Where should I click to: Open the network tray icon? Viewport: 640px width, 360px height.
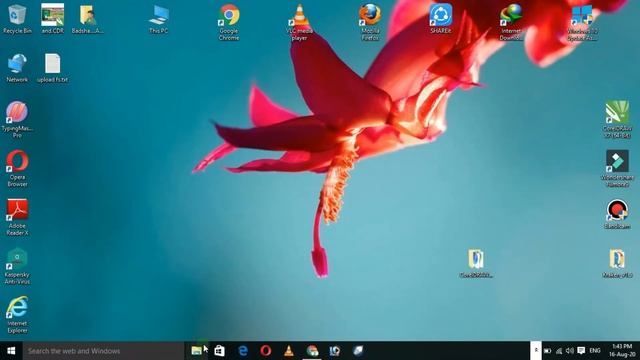coord(559,351)
